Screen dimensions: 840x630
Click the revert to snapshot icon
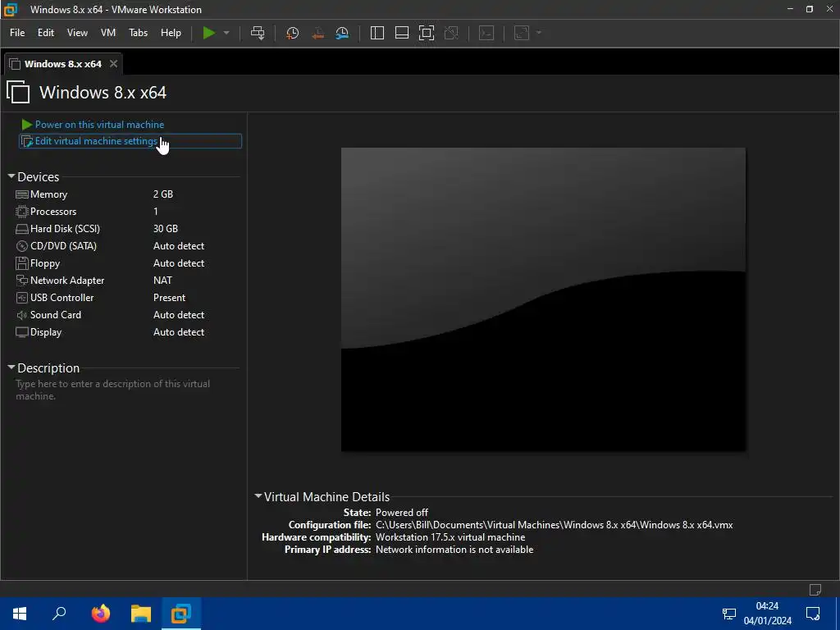point(317,33)
